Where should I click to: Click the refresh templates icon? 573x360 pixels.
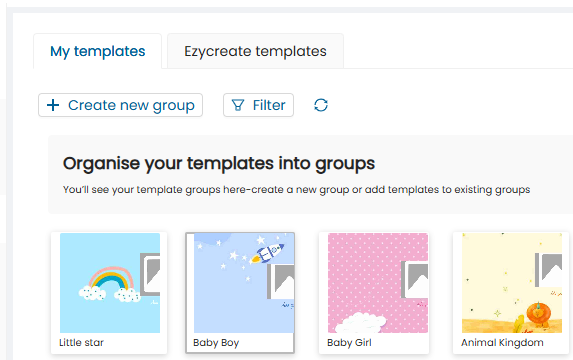coord(321,105)
